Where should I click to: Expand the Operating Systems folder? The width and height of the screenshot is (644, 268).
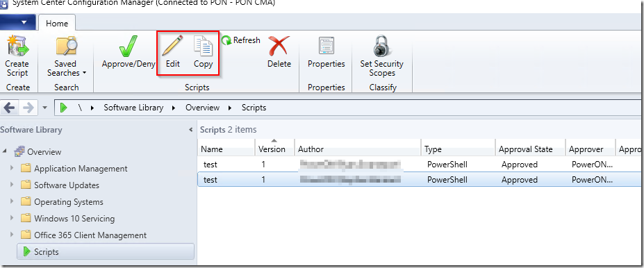[x=12, y=202]
